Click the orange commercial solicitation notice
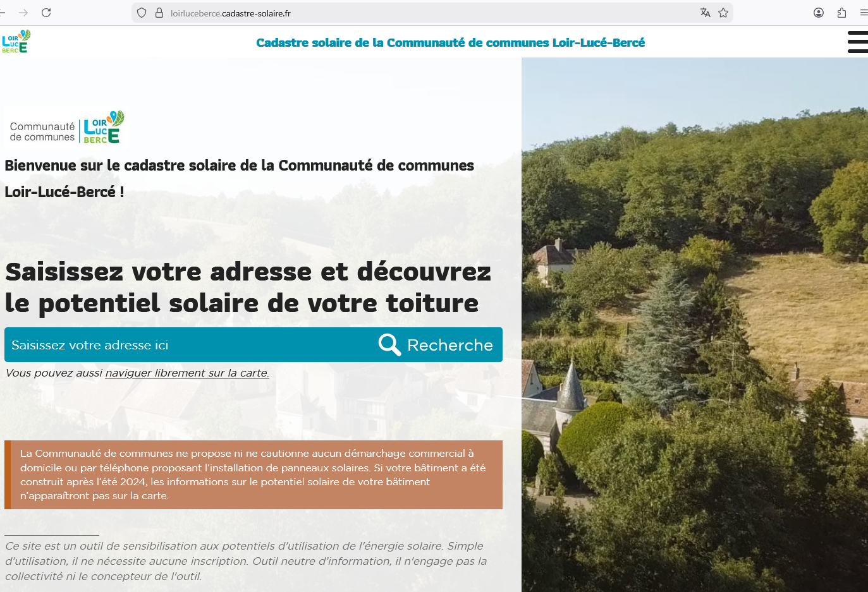868x592 pixels. tap(254, 474)
